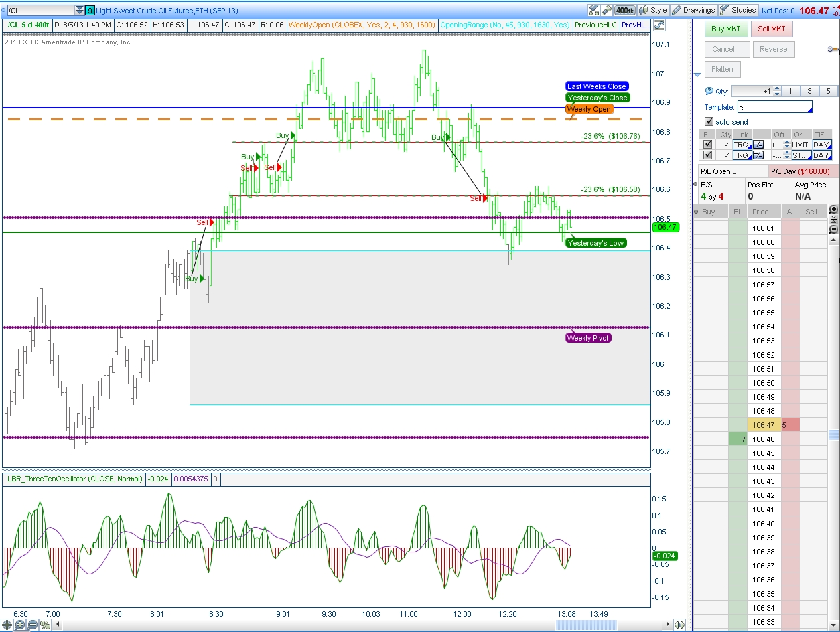Set quantity preset to 3

[x=809, y=92]
